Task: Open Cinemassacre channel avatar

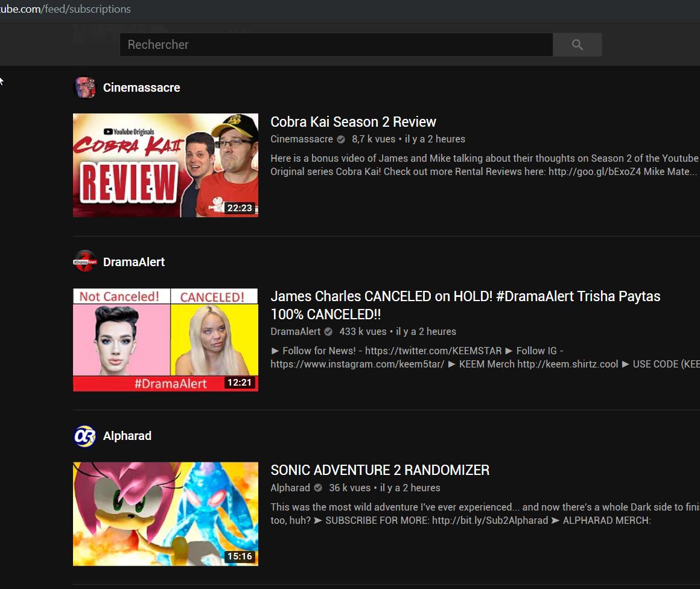Action: [84, 88]
